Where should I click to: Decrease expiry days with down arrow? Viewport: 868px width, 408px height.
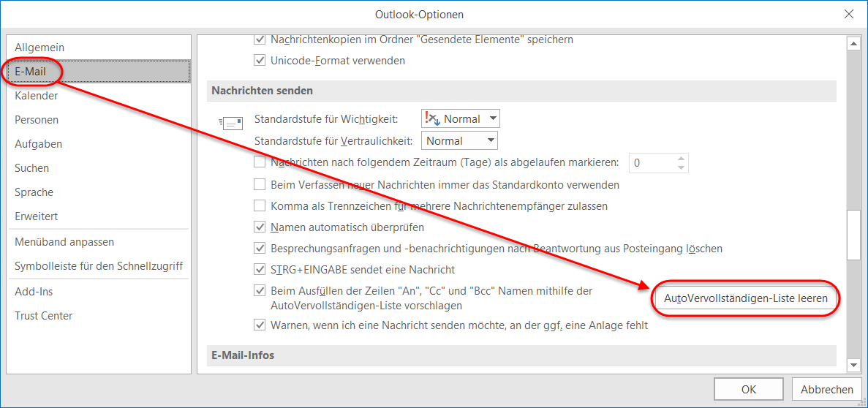click(x=682, y=167)
